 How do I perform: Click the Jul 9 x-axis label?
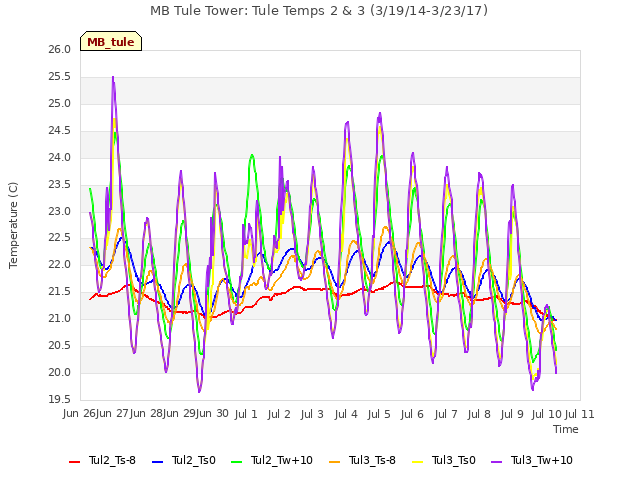click(x=512, y=414)
